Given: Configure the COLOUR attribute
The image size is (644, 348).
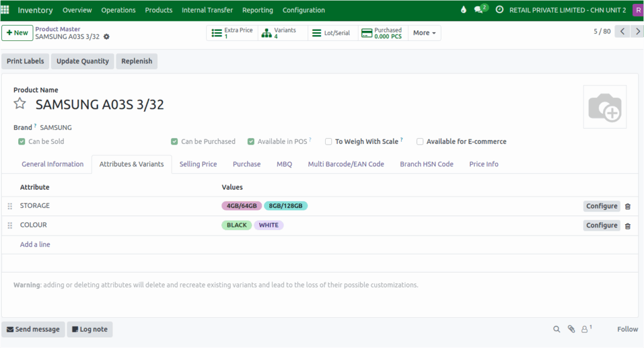Looking at the screenshot, I should (x=601, y=226).
